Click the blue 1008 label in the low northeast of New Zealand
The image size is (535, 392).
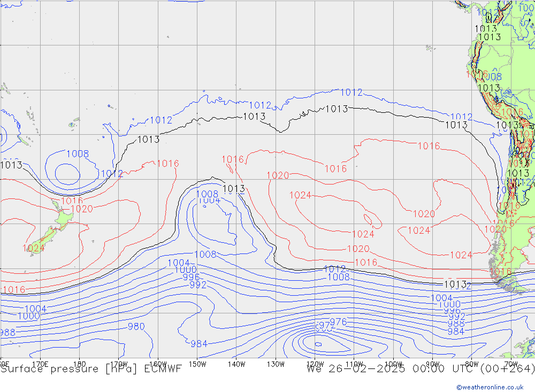[78, 153]
